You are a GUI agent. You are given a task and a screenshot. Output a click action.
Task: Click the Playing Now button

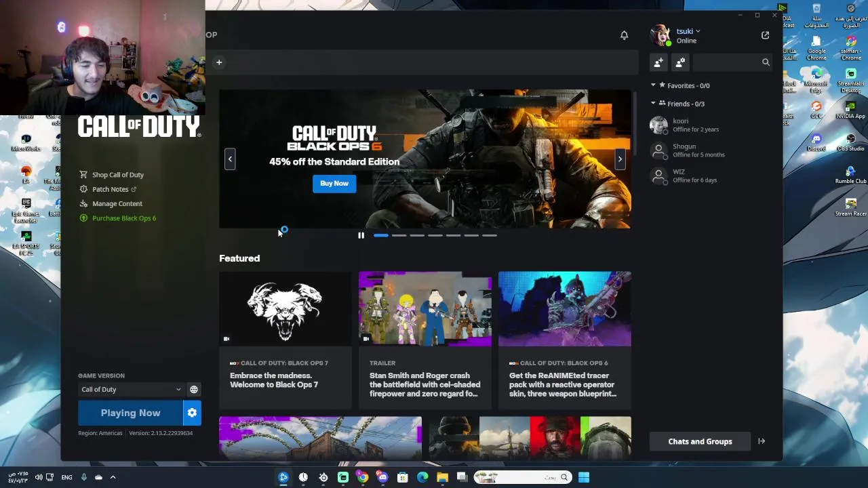[x=130, y=413]
